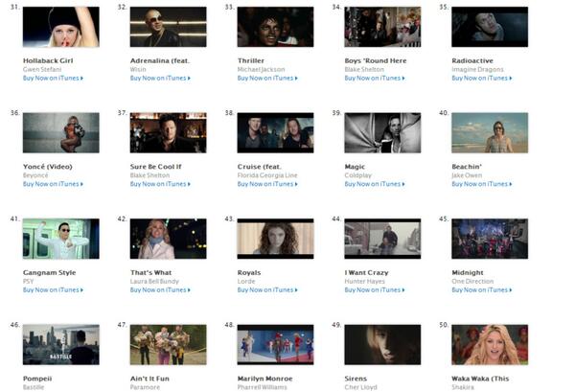Open the Sure Be Cool If thumbnail
Screen dimensions: 575x392
[169, 133]
